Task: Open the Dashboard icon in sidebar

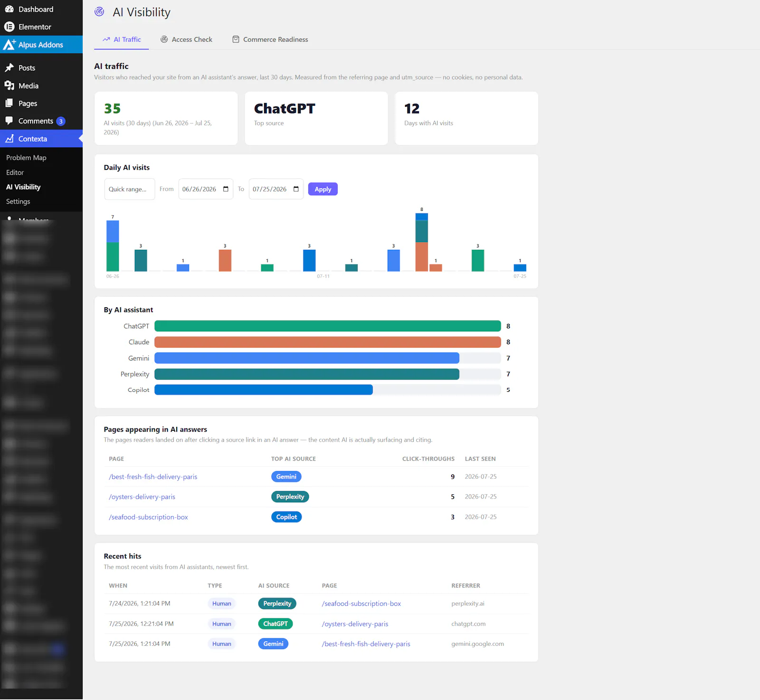Action: click(9, 9)
